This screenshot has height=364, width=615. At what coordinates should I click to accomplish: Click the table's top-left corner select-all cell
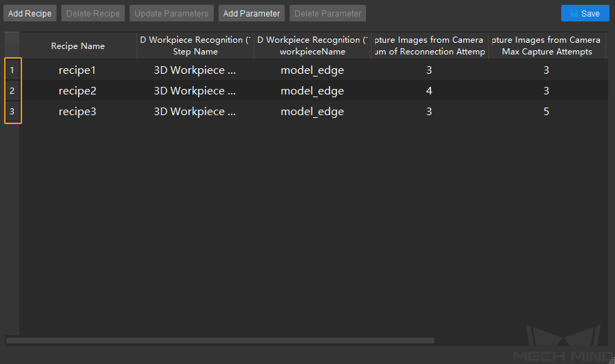tap(12, 46)
